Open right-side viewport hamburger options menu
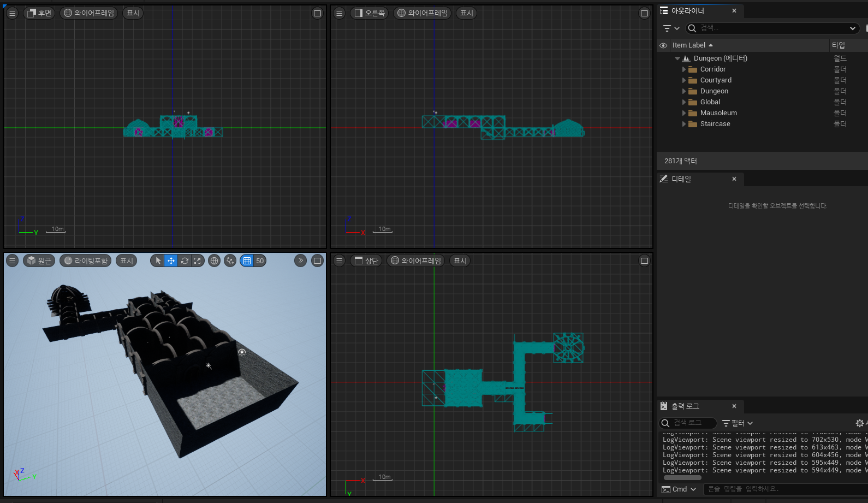Screen dimensions: 868x503 (339, 13)
